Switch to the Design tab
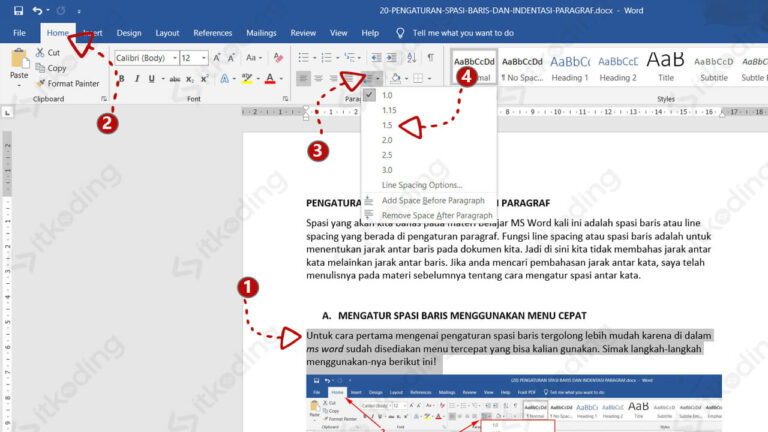The width and height of the screenshot is (768, 432). (129, 33)
